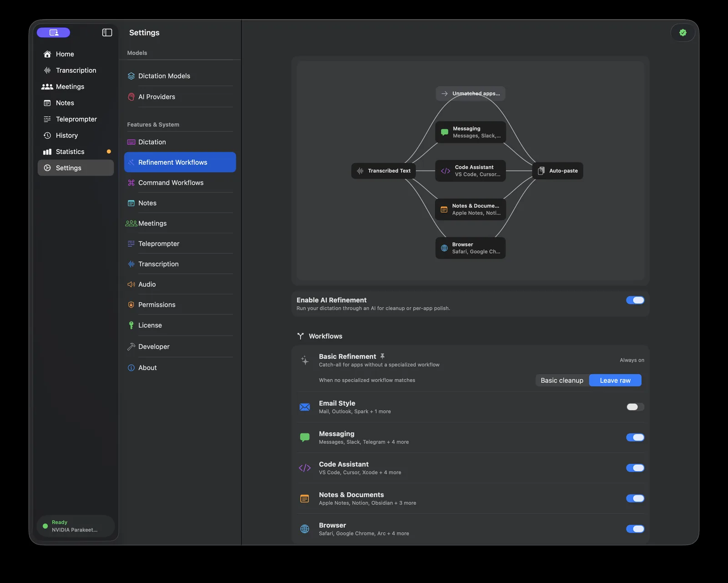
Task: Open Notes in the left sidebar
Action: [x=76, y=103]
